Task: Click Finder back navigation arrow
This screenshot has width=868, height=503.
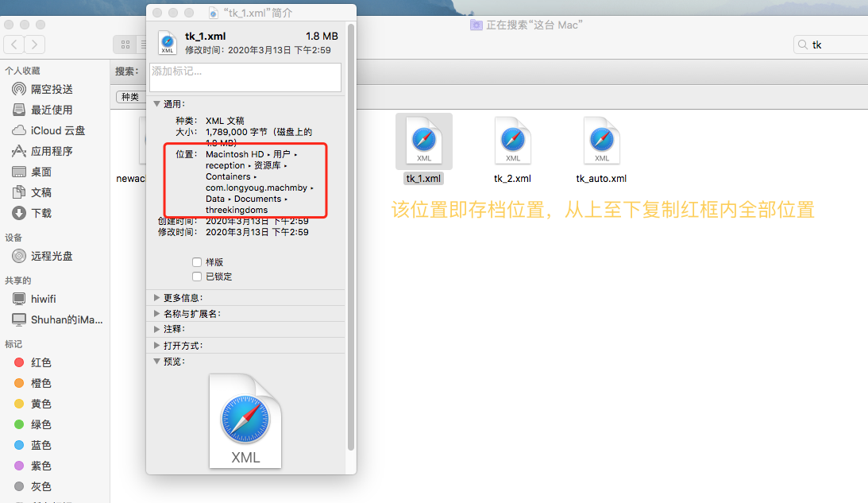Action: 14,44
